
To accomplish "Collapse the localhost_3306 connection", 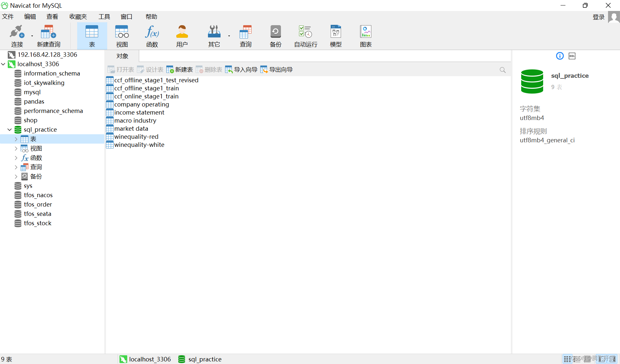I will [3, 64].
